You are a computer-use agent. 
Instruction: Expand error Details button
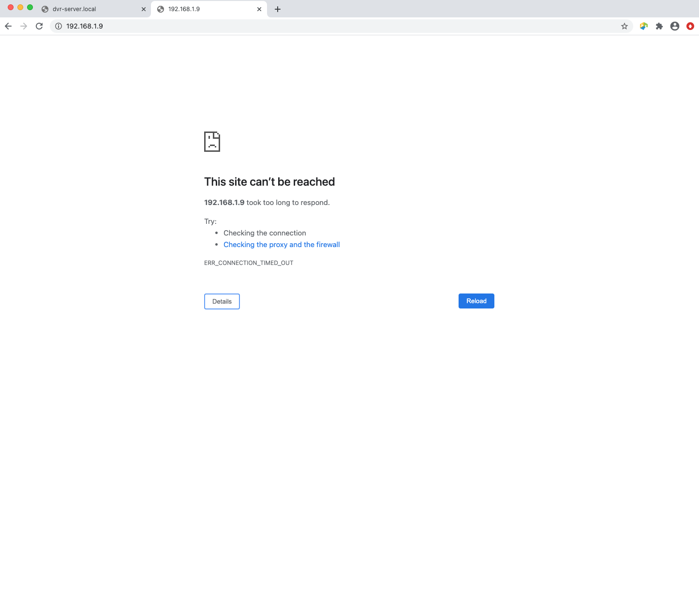222,301
